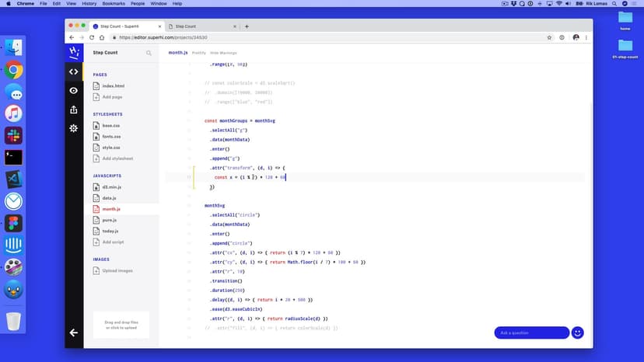Toggle Hide Warnings in the editor
644x362 pixels.
click(x=223, y=53)
